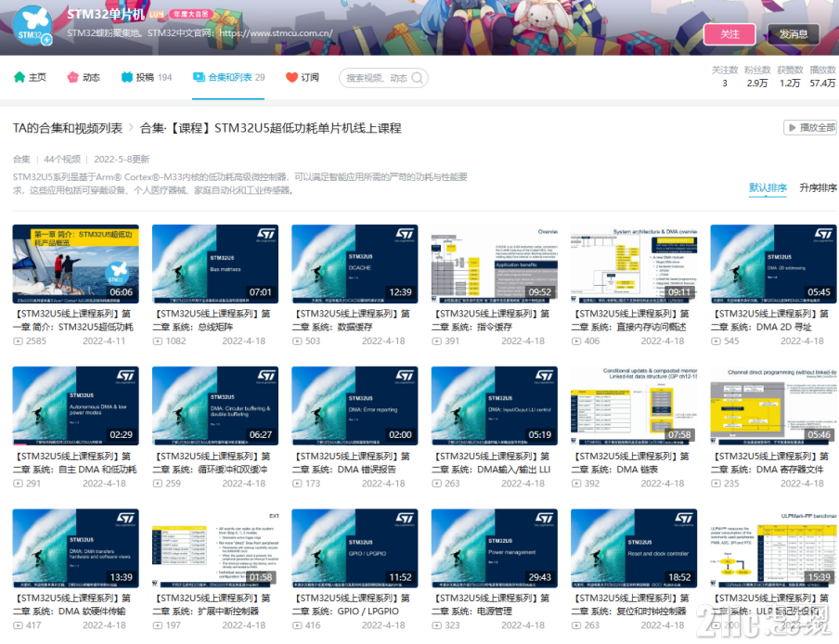Click play count icon beside 417
The width and height of the screenshot is (839, 644).
click(19, 625)
